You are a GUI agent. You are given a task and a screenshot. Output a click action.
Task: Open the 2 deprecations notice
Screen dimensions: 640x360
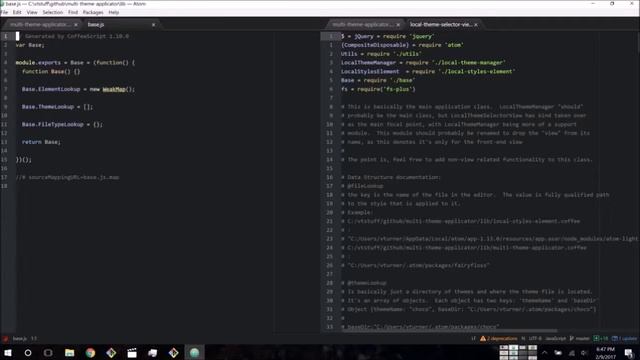[502, 338]
